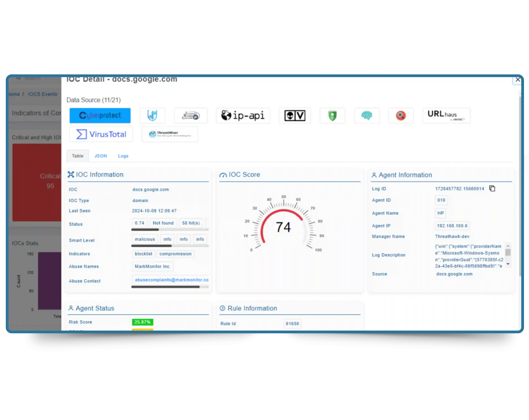Click the abusecomplaints@markmonitor email link
Screen dimensions: 529x420
click(x=172, y=280)
